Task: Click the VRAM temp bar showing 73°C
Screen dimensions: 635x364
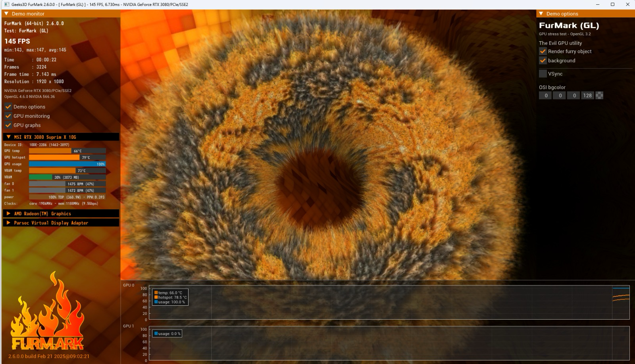Action: [67, 171]
